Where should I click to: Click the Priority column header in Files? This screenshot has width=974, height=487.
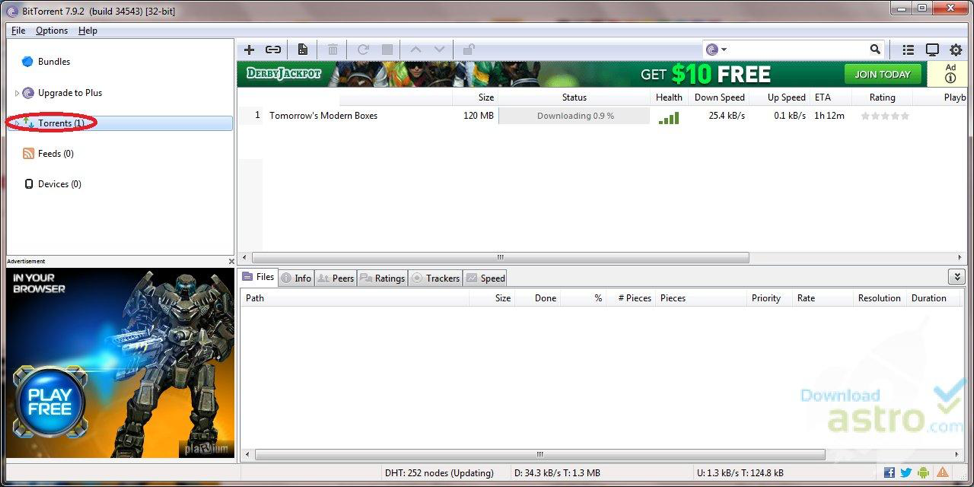(766, 298)
